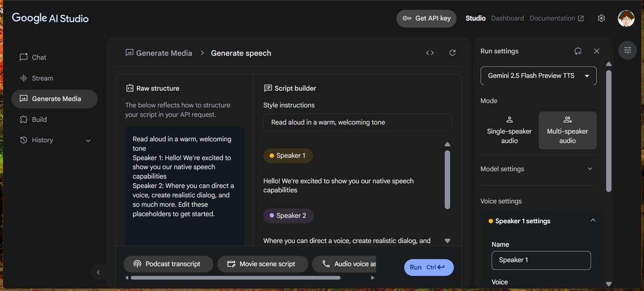This screenshot has width=644, height=291.
Task: Toggle the run settings tune icon
Action: (627, 50)
